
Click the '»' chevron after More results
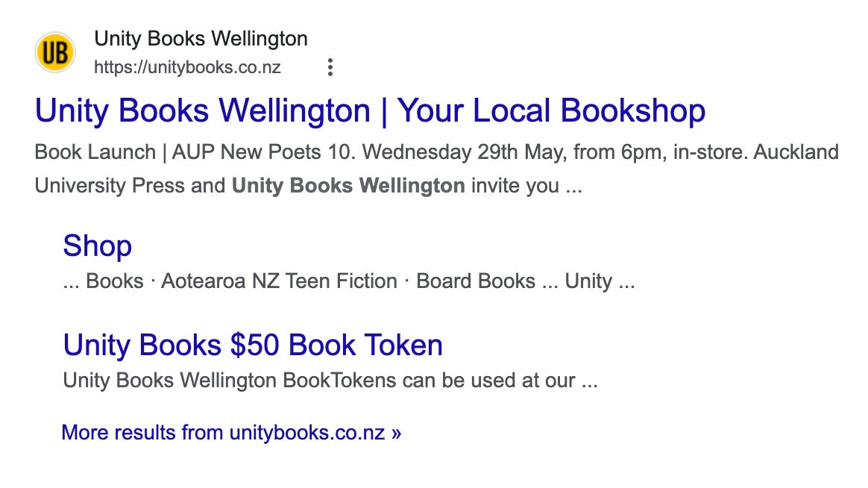click(396, 432)
